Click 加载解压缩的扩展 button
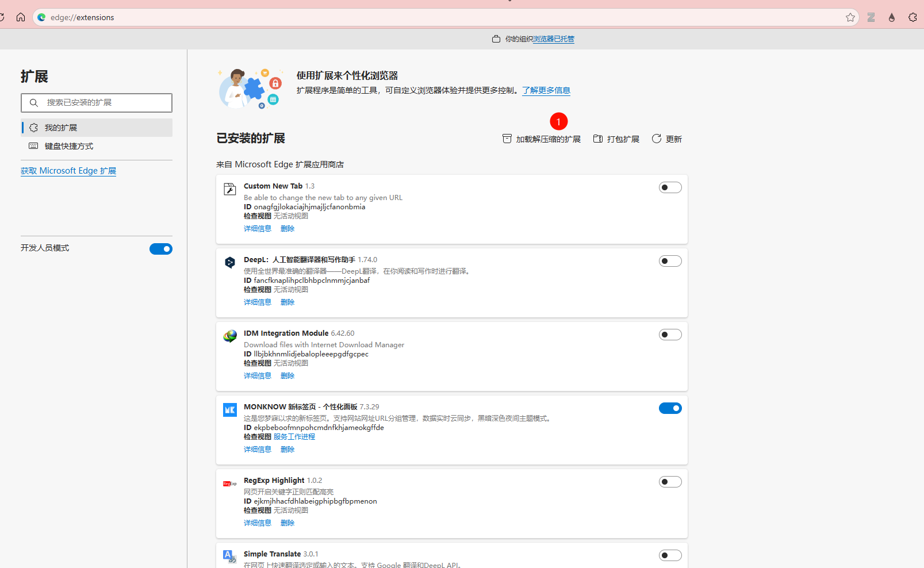This screenshot has height=568, width=924. [x=542, y=139]
